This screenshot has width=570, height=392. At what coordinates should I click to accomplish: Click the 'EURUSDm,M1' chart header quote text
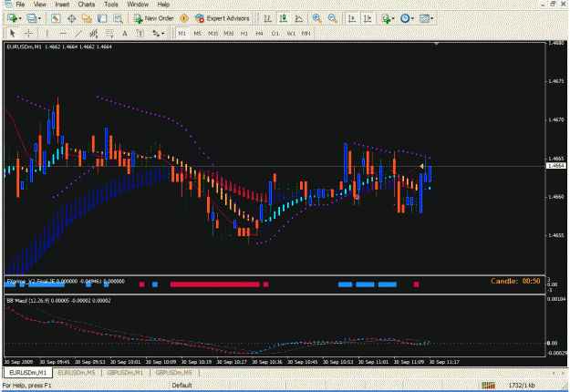pyautogui.click(x=59, y=46)
